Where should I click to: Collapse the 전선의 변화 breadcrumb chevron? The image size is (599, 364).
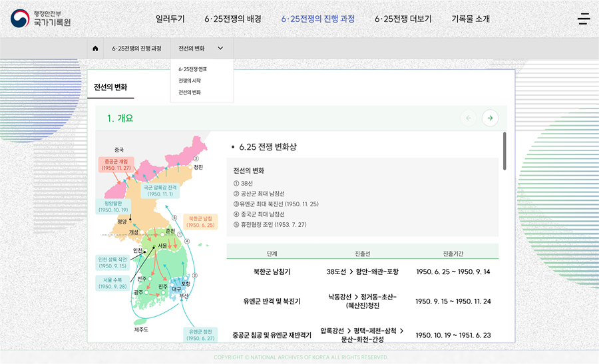pos(220,49)
